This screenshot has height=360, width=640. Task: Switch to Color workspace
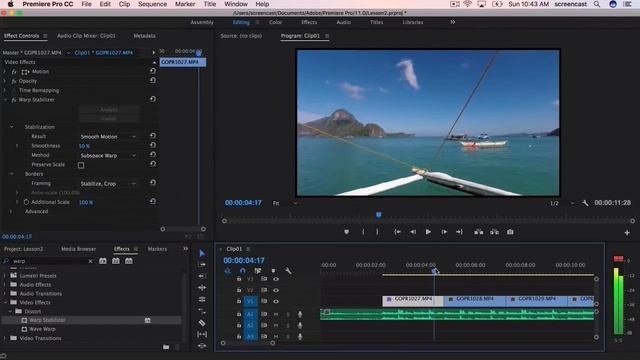click(276, 22)
